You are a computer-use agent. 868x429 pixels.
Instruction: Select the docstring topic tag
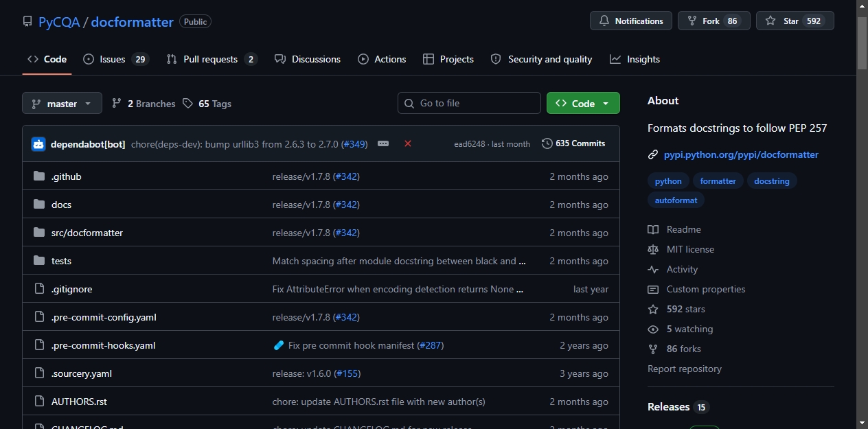tap(772, 181)
